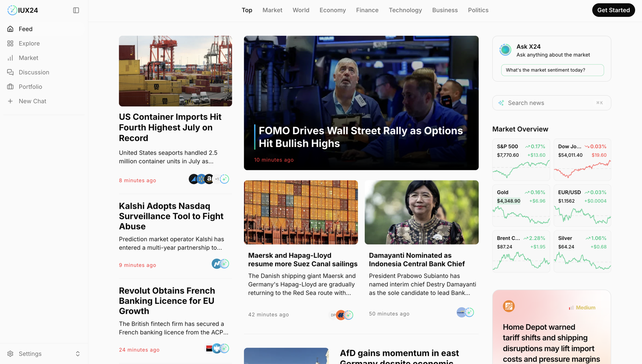Click the Silver upward trend arrow

click(588, 238)
